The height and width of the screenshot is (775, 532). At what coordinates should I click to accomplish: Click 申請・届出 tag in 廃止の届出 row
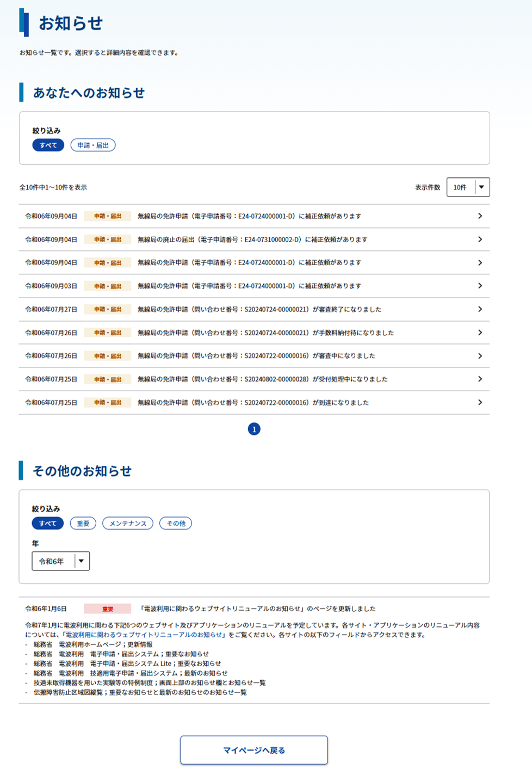[108, 239]
